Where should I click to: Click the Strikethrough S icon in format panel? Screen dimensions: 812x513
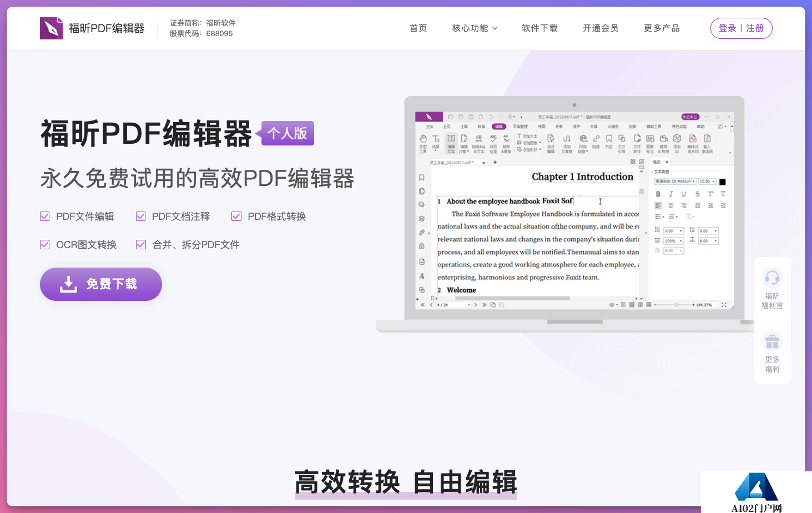point(698,194)
